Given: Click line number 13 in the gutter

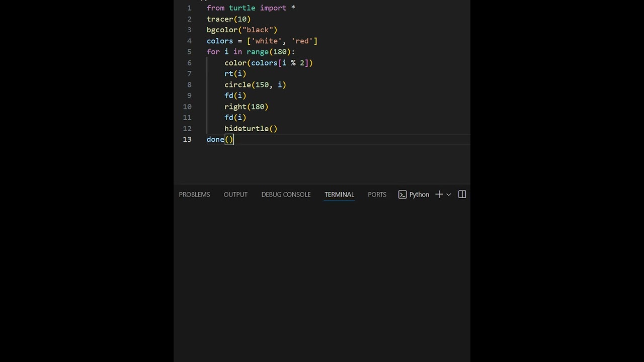Looking at the screenshot, I should 187,139.
